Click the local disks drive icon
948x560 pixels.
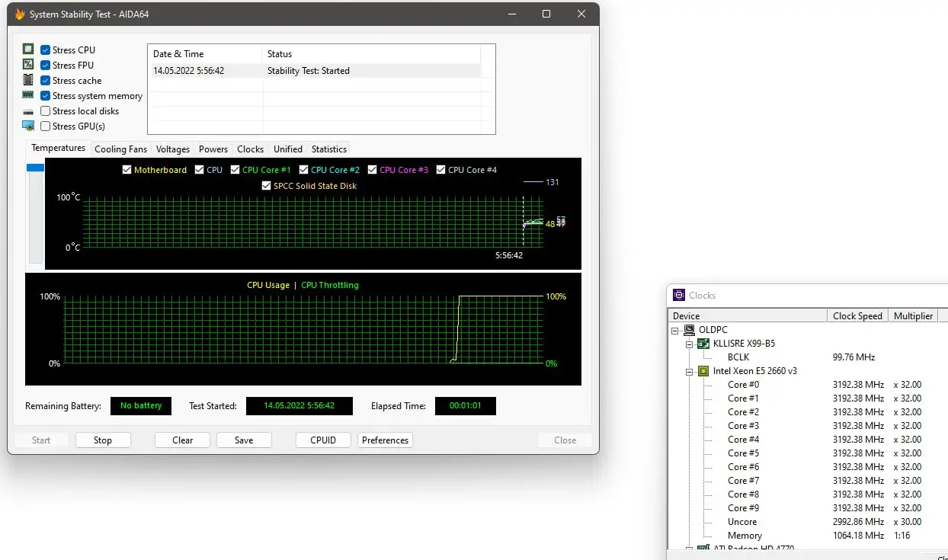[28, 111]
